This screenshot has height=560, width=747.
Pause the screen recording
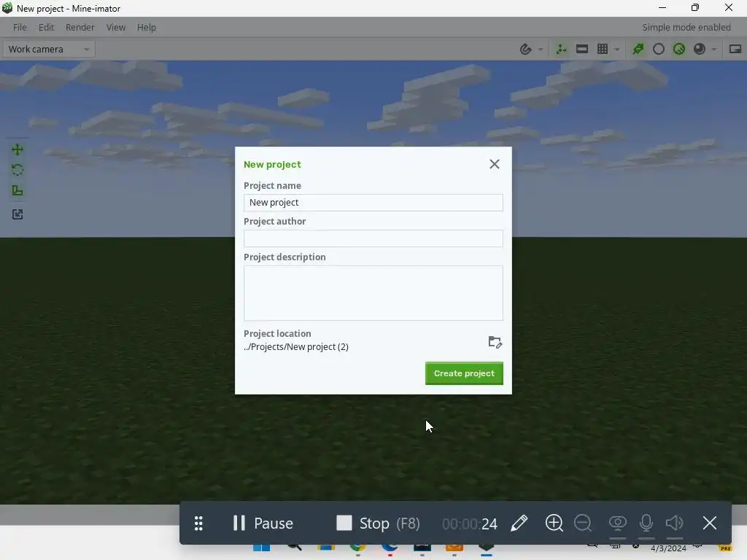(x=263, y=524)
